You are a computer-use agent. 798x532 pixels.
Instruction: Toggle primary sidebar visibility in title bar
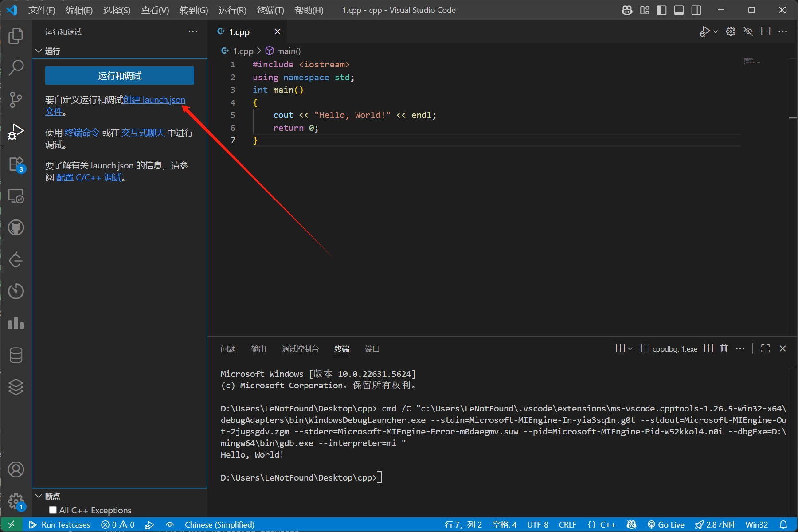(x=661, y=10)
